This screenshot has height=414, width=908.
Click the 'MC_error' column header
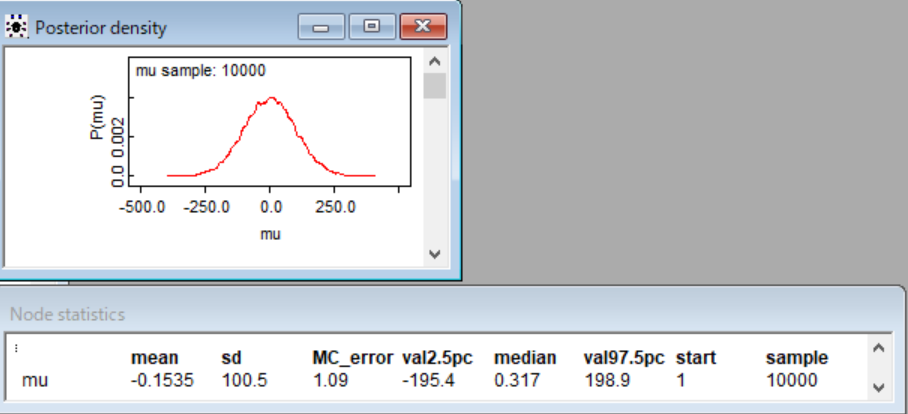(353, 358)
